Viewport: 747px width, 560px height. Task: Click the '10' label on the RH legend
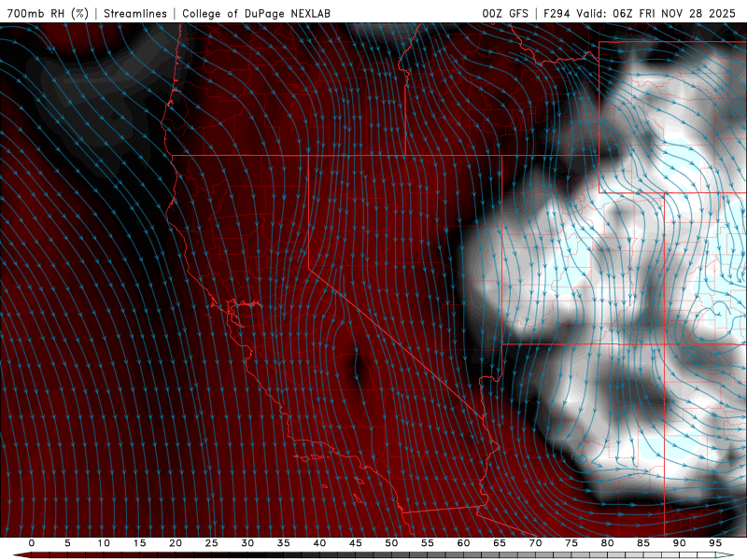[x=104, y=543]
